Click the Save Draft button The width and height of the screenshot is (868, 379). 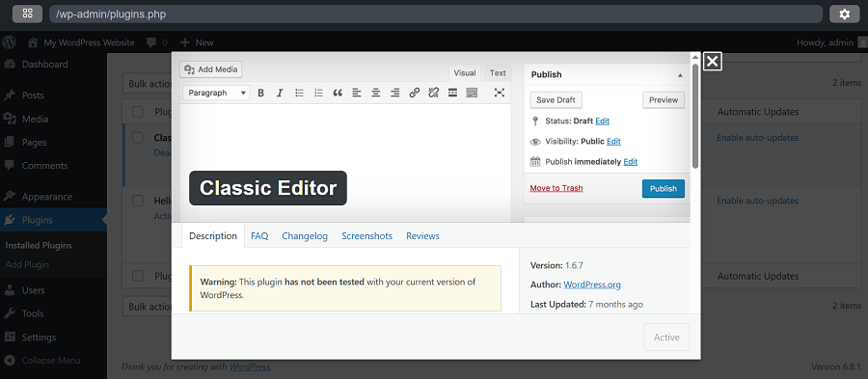pos(556,100)
